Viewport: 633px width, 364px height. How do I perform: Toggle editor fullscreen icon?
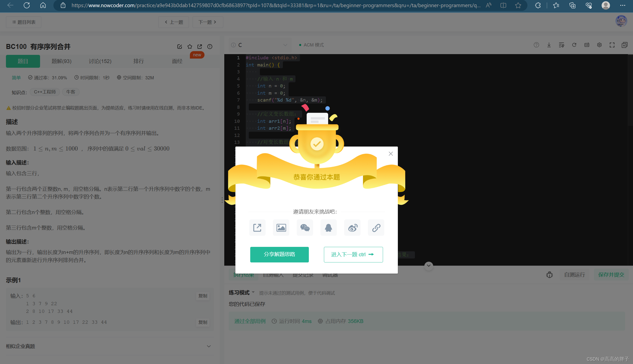[612, 45]
